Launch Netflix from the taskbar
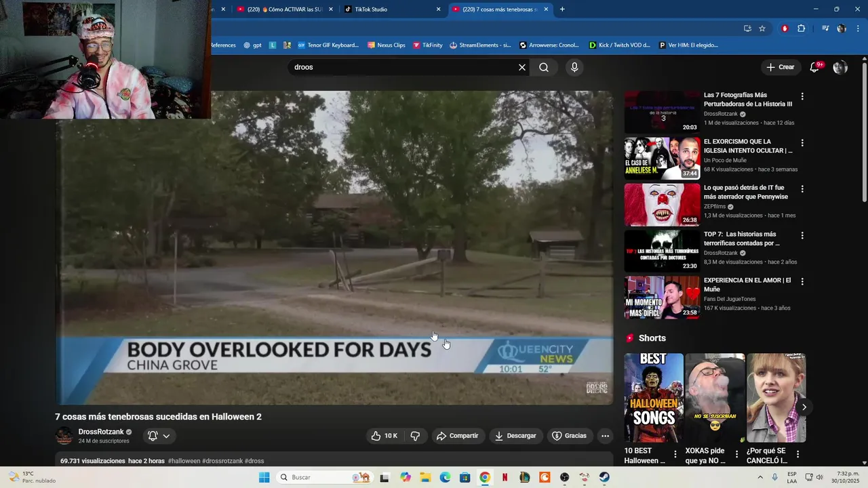Image resolution: width=868 pixels, height=488 pixels. [x=505, y=477]
